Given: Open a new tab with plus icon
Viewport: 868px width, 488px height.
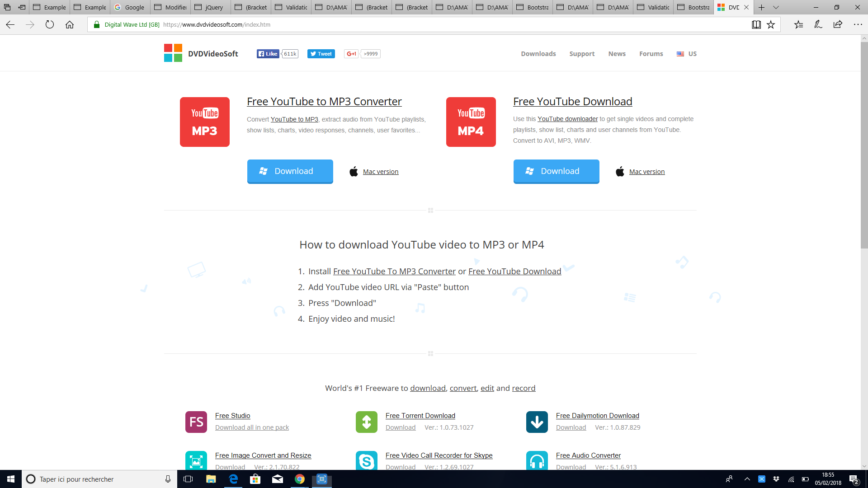Looking at the screenshot, I should 762,7.
